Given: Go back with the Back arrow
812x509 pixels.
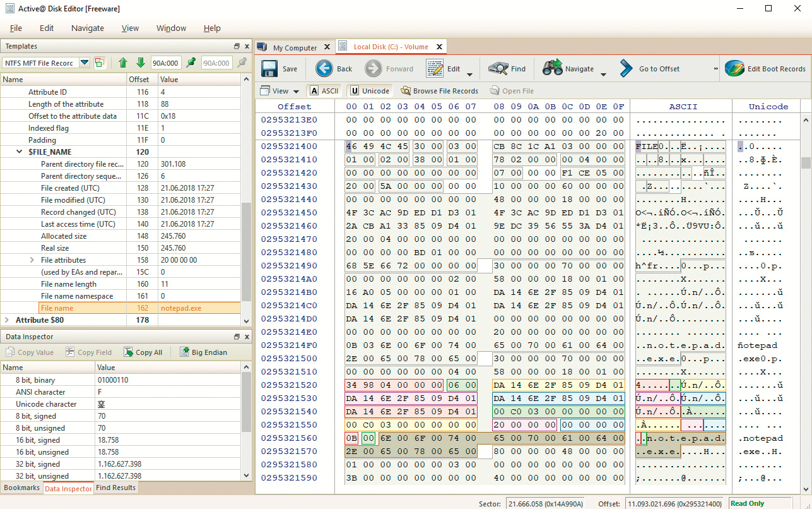Looking at the screenshot, I should [x=324, y=69].
